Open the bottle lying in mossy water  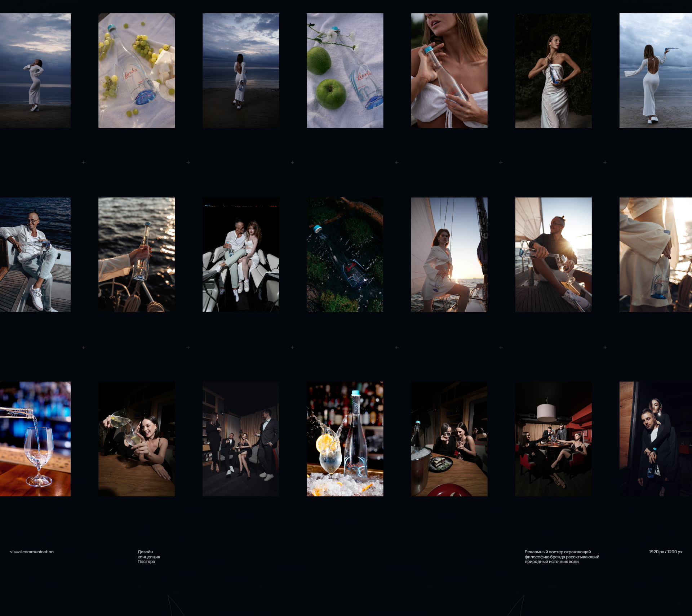tap(345, 254)
